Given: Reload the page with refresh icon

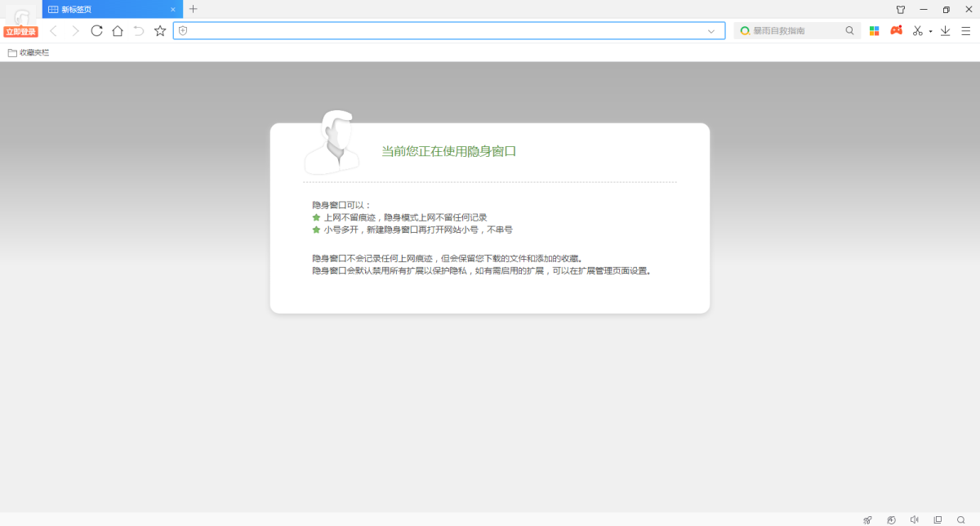Looking at the screenshot, I should pos(96,31).
